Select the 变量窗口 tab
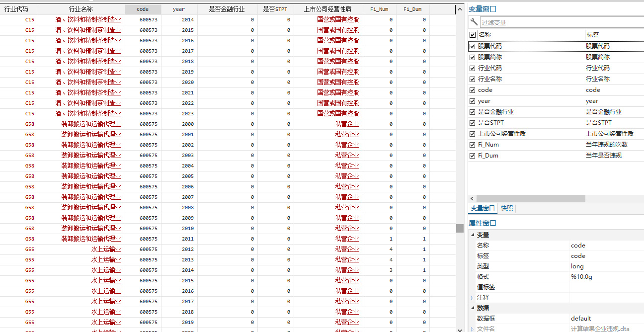The image size is (644, 332). (483, 208)
